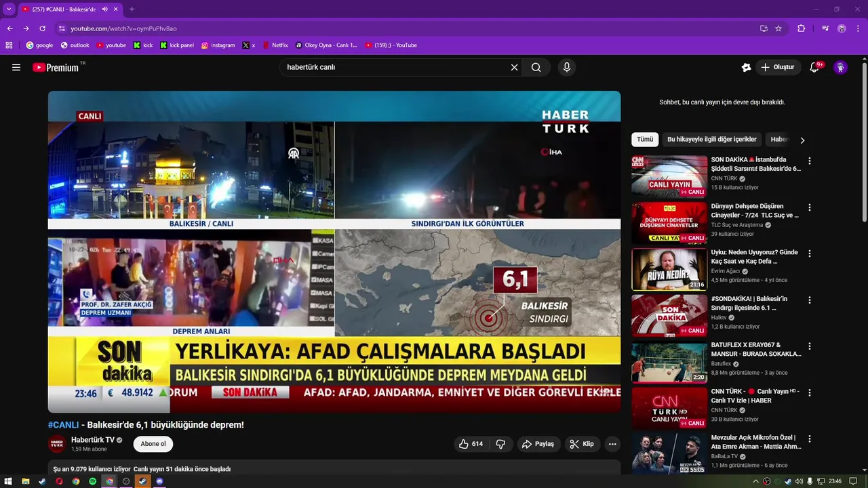Screen dimensions: 868x488
Task: Open the Netflix bookmark
Action: click(x=275, y=45)
